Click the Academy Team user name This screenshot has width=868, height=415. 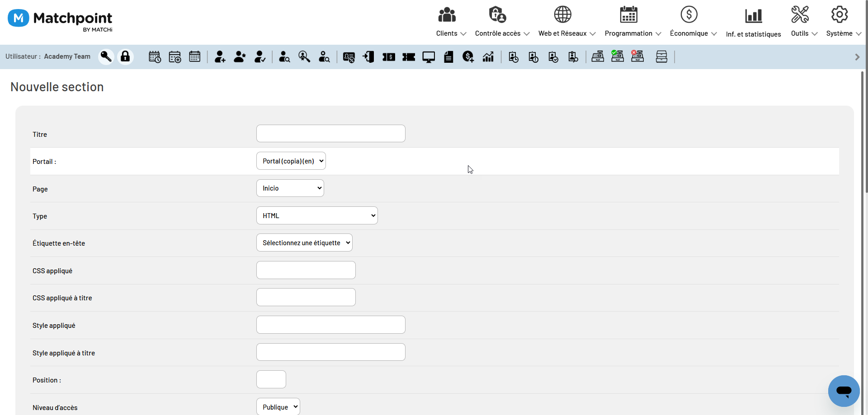click(67, 56)
